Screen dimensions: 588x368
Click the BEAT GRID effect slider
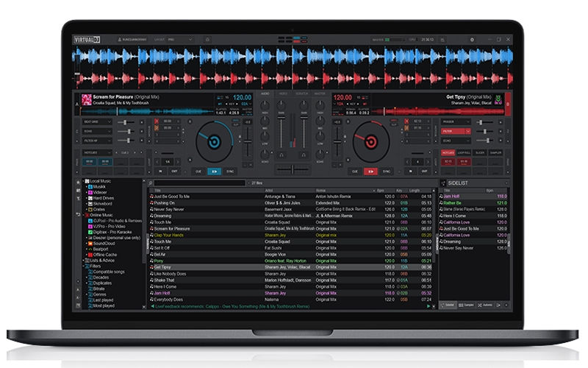(126, 122)
